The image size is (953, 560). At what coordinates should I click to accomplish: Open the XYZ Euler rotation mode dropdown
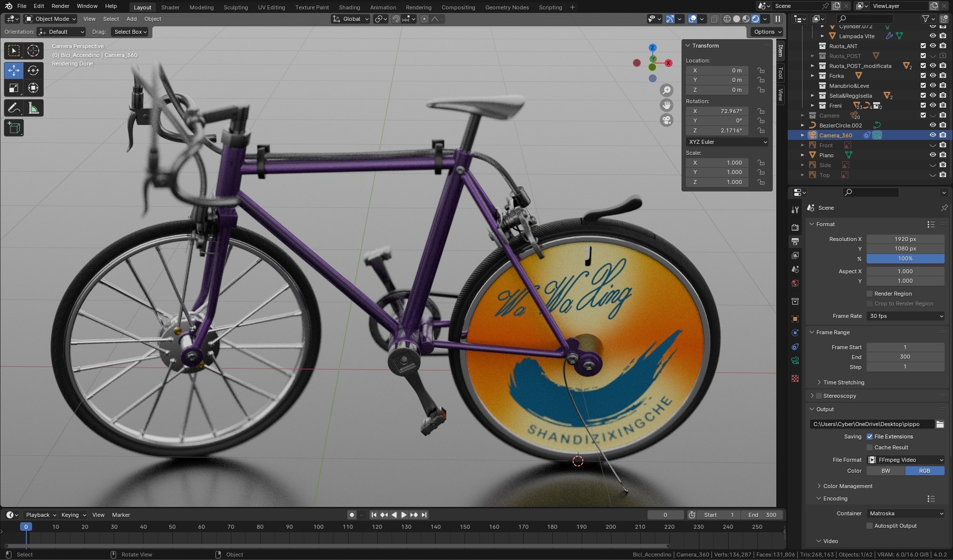(727, 142)
